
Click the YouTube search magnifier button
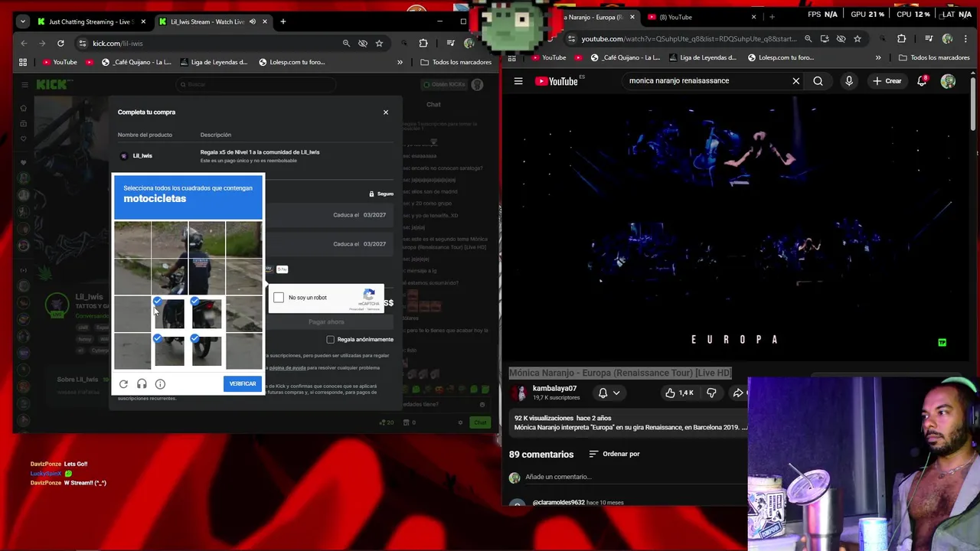tap(818, 81)
